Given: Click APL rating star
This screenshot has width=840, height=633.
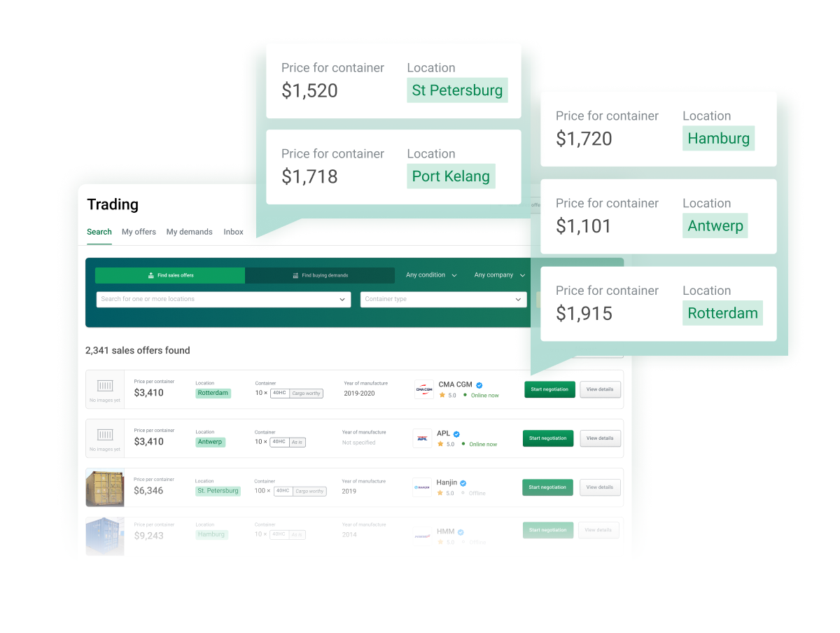Looking at the screenshot, I should click(x=440, y=444).
